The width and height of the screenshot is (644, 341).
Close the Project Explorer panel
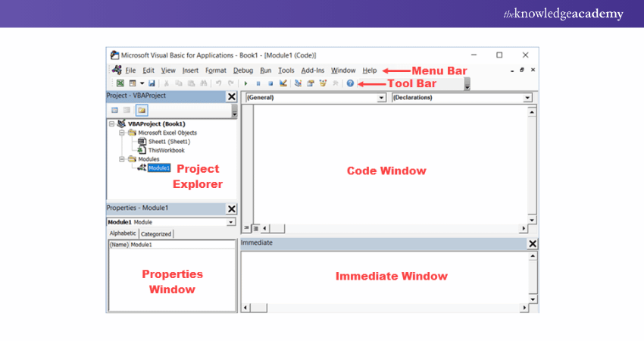231,96
